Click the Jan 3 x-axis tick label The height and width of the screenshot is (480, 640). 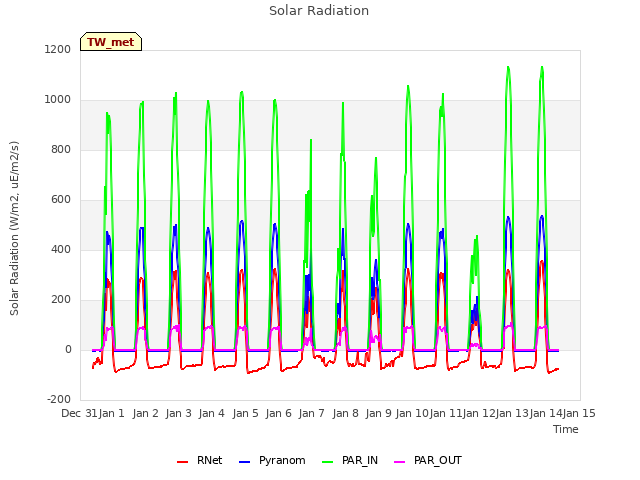(x=179, y=413)
